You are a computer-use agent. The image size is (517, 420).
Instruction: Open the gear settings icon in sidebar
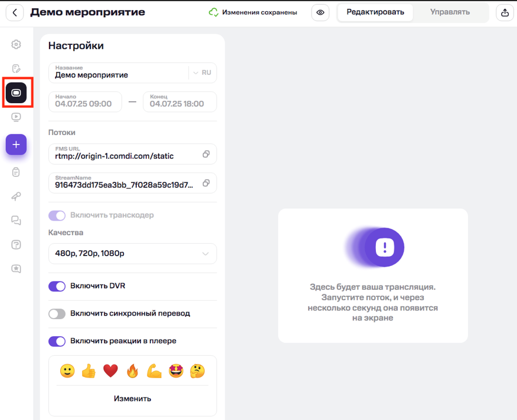[x=16, y=44]
